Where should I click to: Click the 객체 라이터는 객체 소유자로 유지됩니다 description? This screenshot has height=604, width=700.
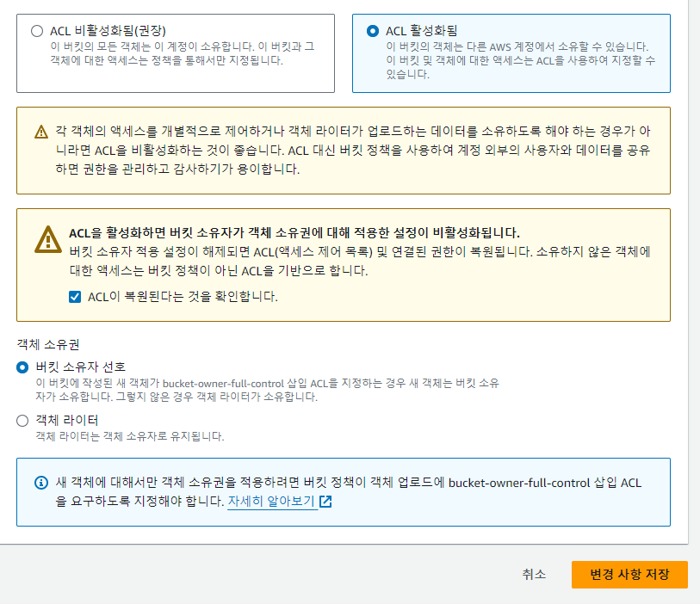coord(130,436)
